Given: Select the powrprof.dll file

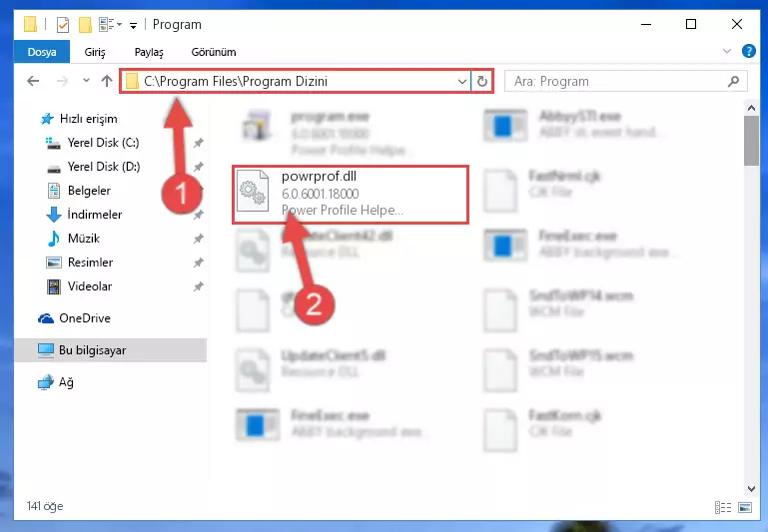Looking at the screenshot, I should coord(351,195).
